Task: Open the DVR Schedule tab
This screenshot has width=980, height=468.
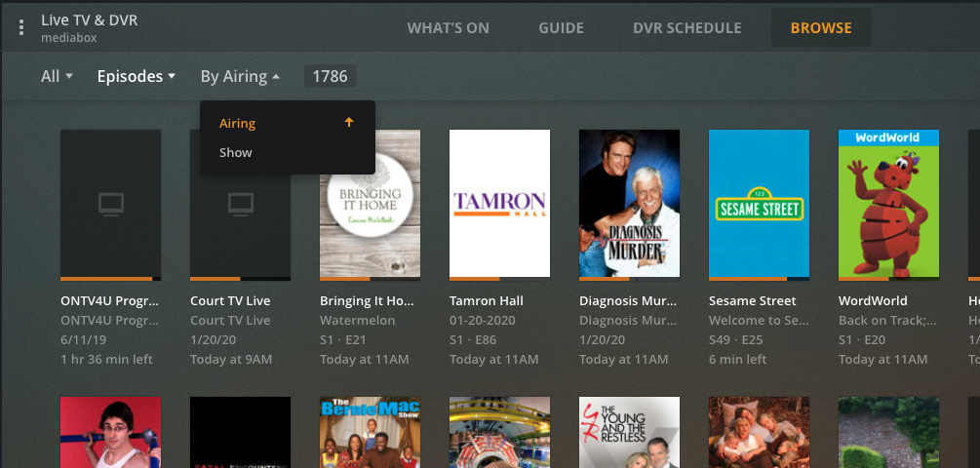Action: (686, 28)
